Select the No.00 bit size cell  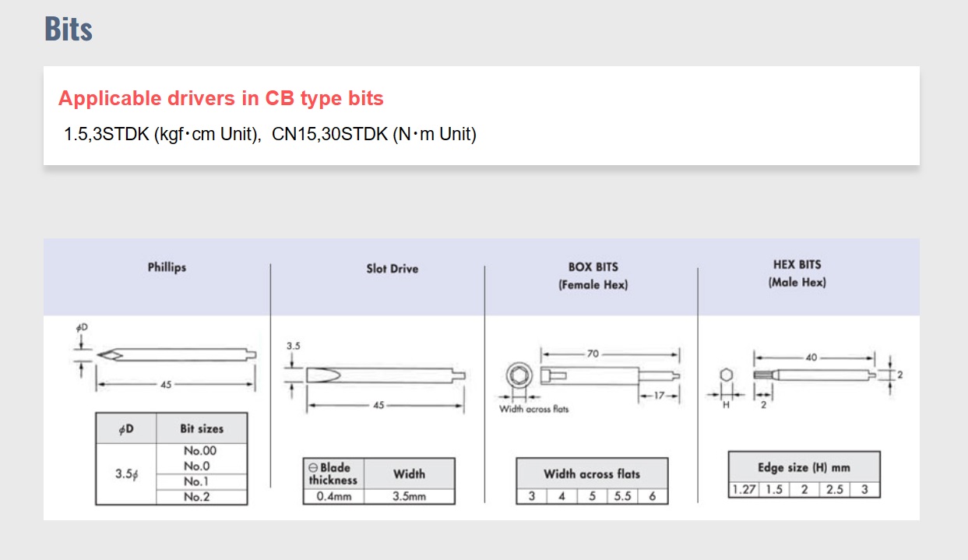tap(200, 451)
